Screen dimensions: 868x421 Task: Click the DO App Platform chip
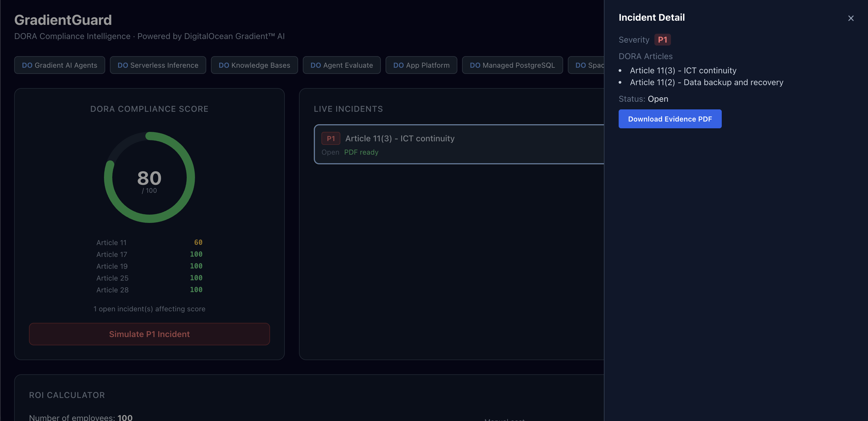click(421, 65)
